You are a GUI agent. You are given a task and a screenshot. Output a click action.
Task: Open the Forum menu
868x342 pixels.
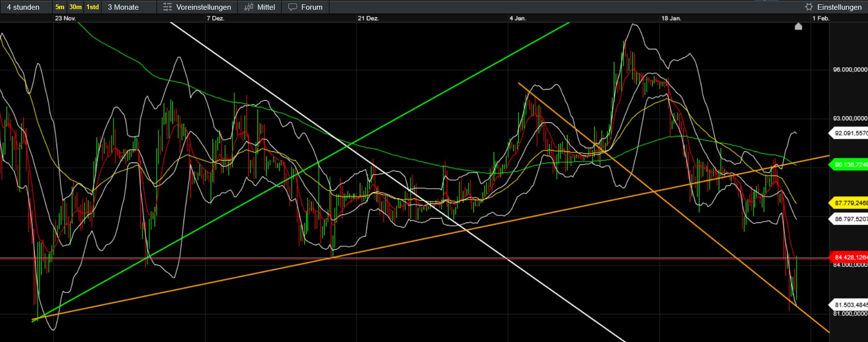pos(312,7)
